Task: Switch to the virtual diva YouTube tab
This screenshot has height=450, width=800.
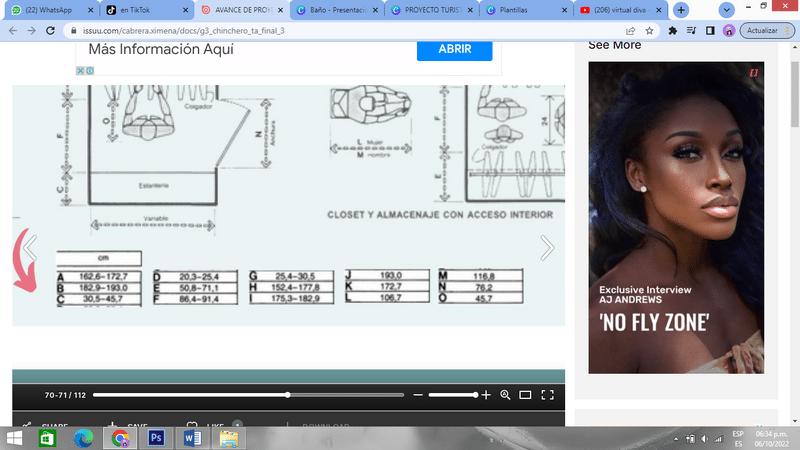Action: [x=621, y=10]
